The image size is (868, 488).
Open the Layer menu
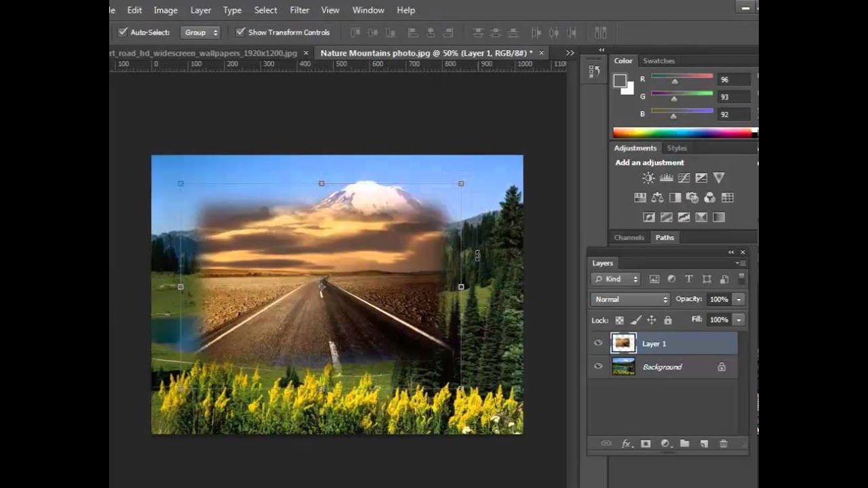pyautogui.click(x=200, y=10)
